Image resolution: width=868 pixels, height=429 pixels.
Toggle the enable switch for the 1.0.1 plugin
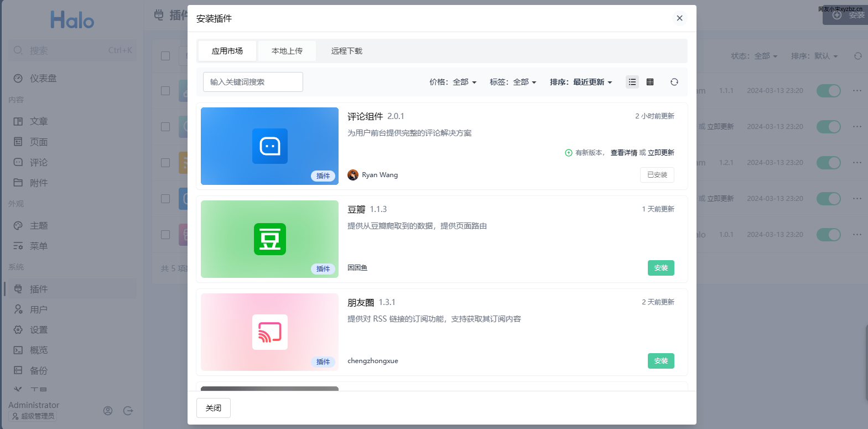pyautogui.click(x=829, y=235)
